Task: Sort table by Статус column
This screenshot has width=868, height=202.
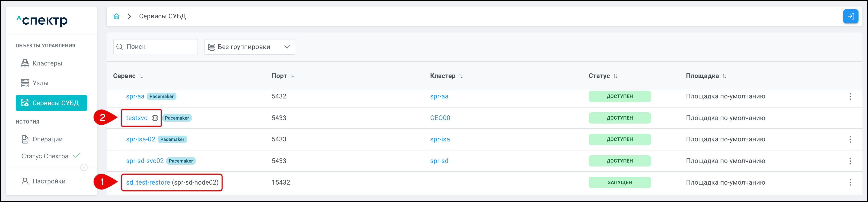Action: click(x=615, y=76)
